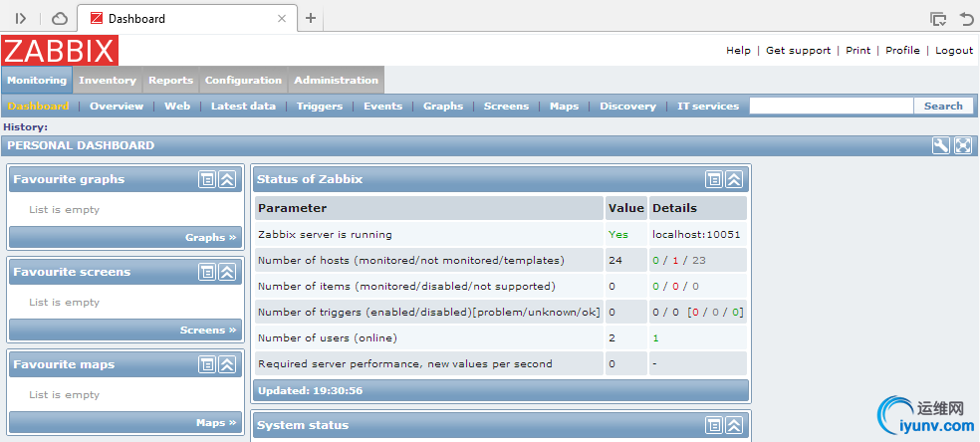Open dashboard configuration wrench icon

tap(940, 146)
